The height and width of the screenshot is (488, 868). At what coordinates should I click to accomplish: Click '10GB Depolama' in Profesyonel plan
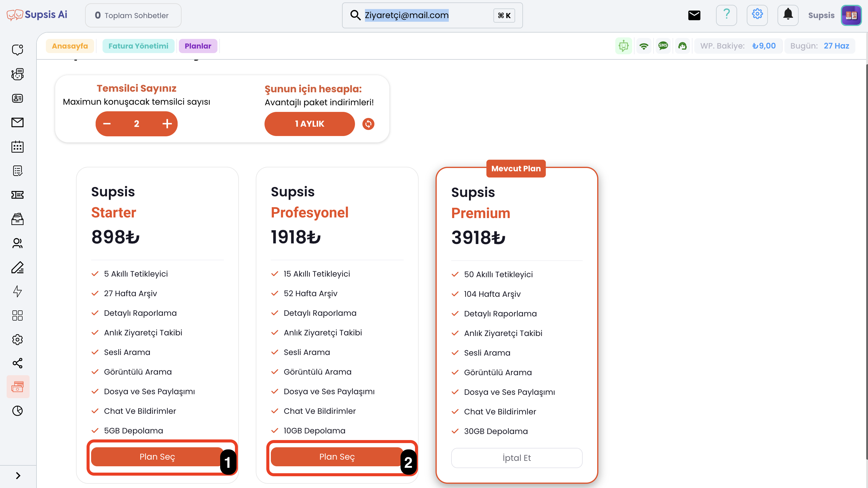pyautogui.click(x=314, y=430)
